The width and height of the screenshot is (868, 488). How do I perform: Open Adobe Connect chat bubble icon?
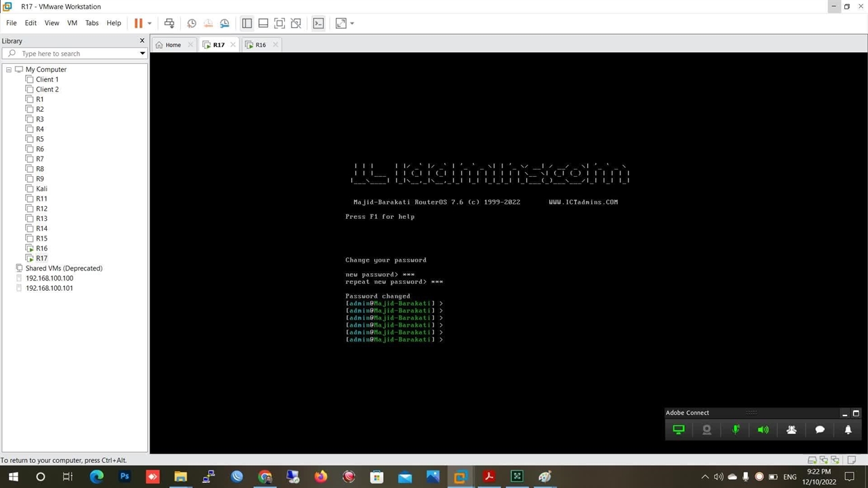819,430
